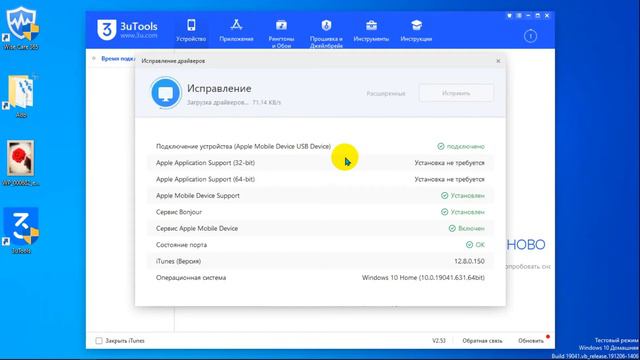Click the Обновить button
This screenshot has width=640, height=360.
pyautogui.click(x=531, y=340)
